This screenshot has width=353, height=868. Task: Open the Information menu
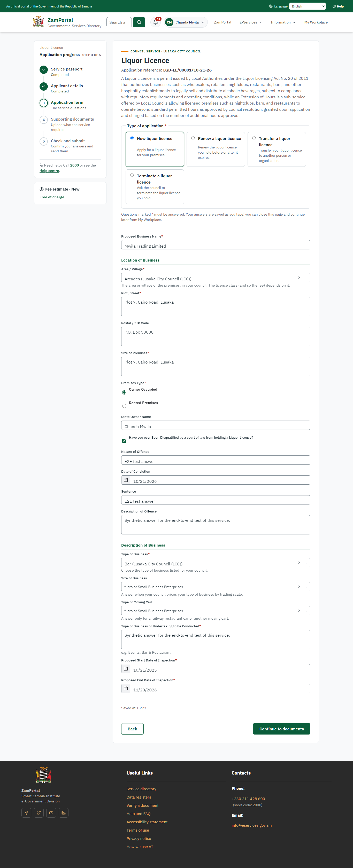[283, 22]
